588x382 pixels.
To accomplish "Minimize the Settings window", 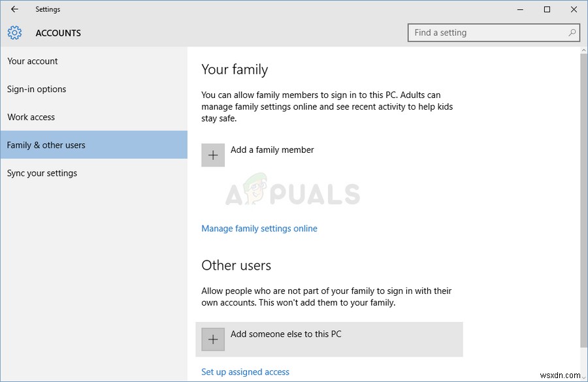I will (520, 10).
